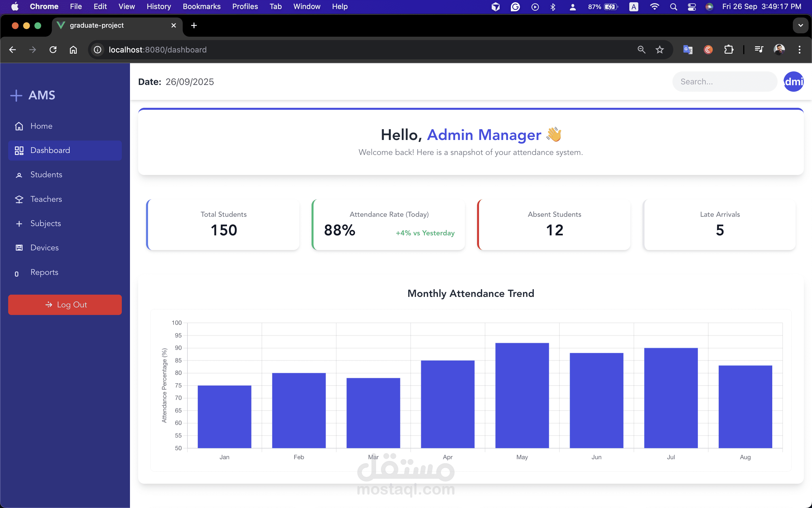Screen dimensions: 812x508
Task: Click the Teachers graduation cap icon
Action: click(x=19, y=199)
